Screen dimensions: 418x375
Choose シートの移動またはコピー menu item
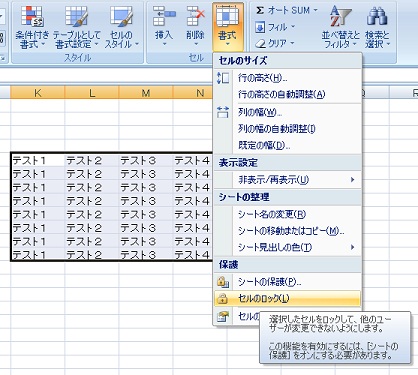287,231
